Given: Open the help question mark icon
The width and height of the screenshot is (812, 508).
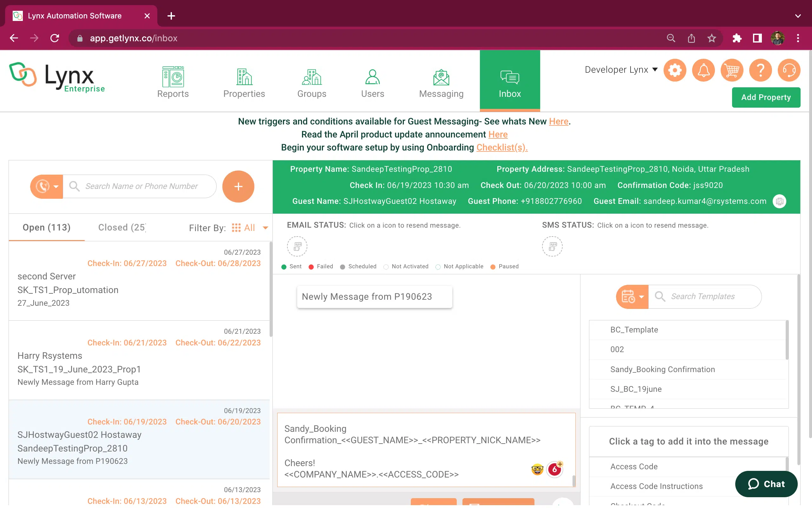Looking at the screenshot, I should (760, 70).
